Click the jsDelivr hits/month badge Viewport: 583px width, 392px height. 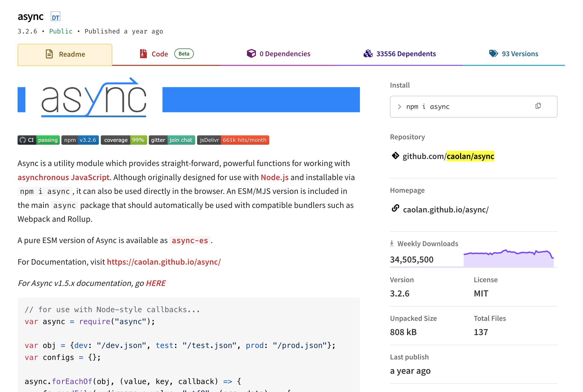click(x=233, y=140)
